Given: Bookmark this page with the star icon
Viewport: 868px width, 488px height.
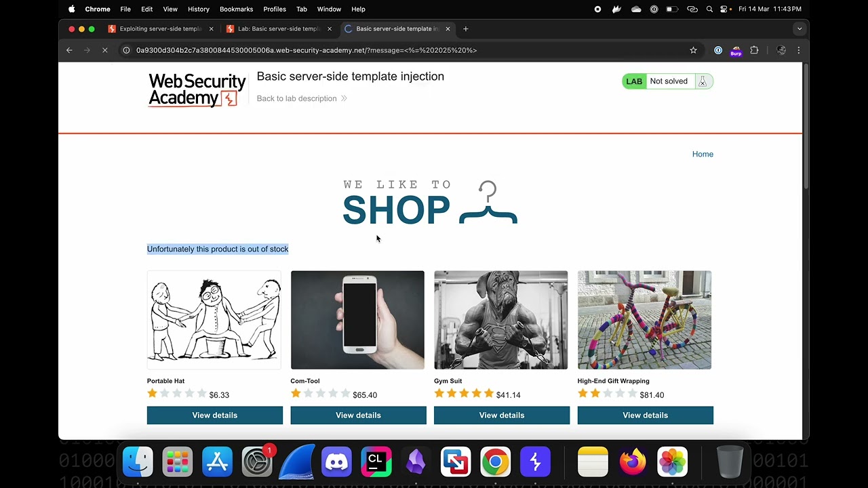Looking at the screenshot, I should tap(693, 50).
